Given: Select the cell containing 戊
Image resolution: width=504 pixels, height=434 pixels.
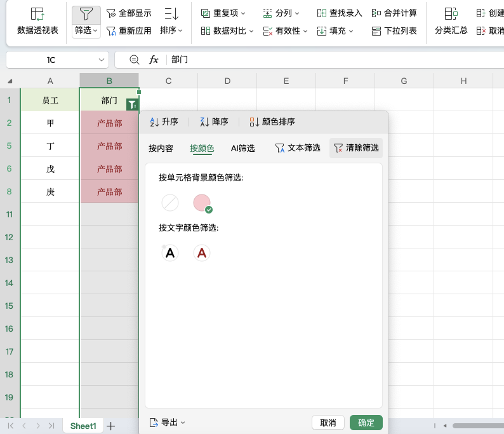Looking at the screenshot, I should (x=50, y=168).
